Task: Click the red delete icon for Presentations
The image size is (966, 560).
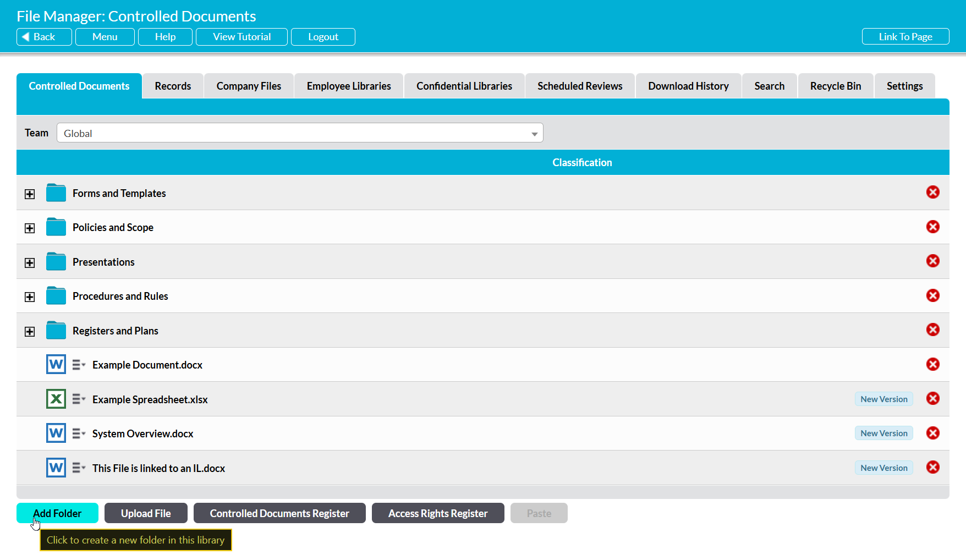Action: [x=932, y=261]
